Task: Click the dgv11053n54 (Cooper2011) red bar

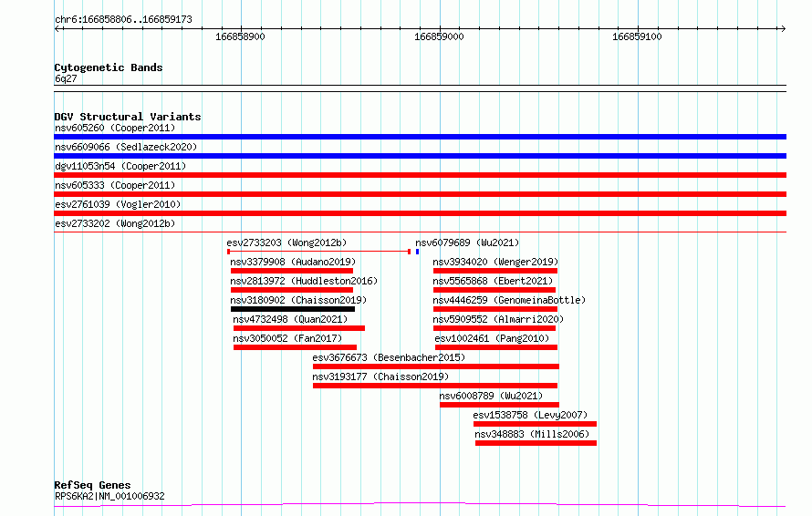Action: pyautogui.click(x=420, y=175)
